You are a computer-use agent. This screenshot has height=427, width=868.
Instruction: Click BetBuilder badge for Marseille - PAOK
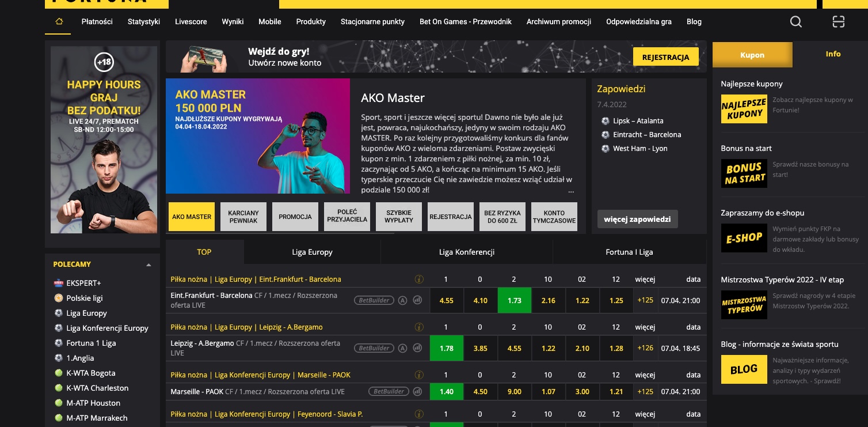[x=389, y=392]
